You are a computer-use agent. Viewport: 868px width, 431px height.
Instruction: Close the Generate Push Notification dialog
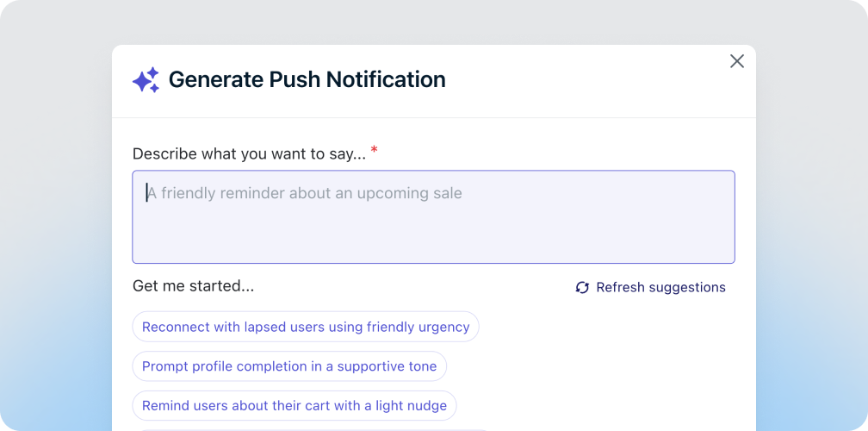pyautogui.click(x=737, y=61)
